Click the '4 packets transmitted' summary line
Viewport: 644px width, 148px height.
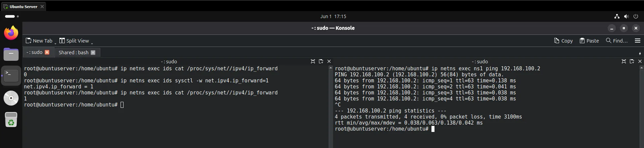pyautogui.click(x=428, y=117)
